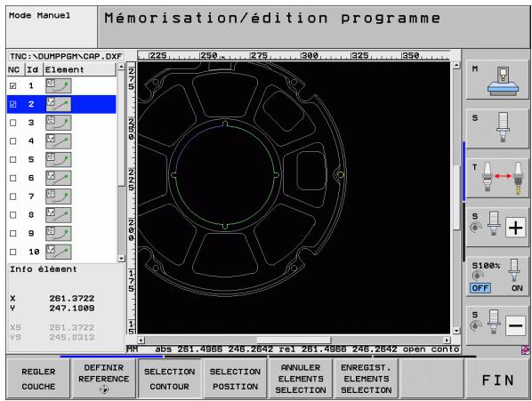Select the SELECTION CONTOUR softkey
The image size is (532, 401).
pos(169,379)
